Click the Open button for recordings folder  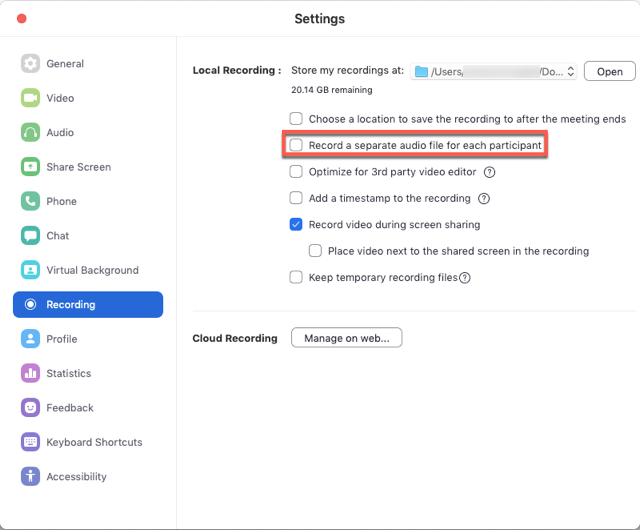coord(610,71)
